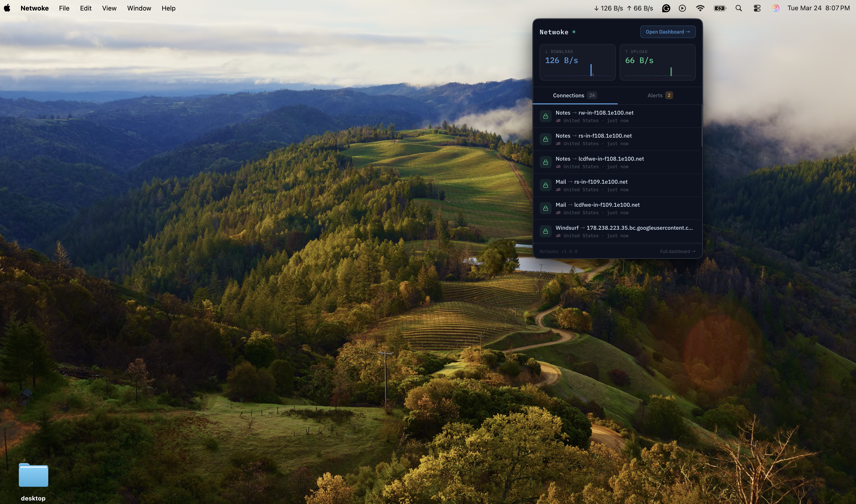Image resolution: width=856 pixels, height=504 pixels.
Task: Click the Siri icon in menu bar
Action: click(x=775, y=8)
